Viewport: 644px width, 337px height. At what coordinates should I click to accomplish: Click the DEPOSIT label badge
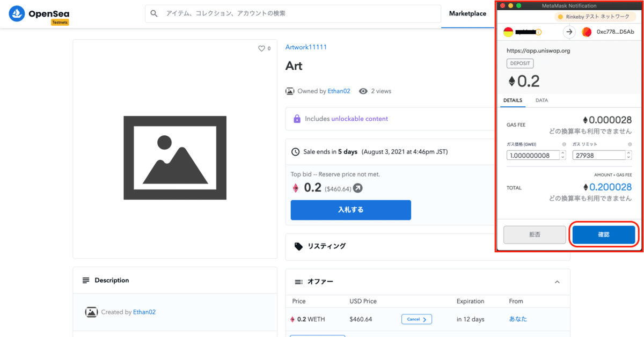[x=520, y=63]
